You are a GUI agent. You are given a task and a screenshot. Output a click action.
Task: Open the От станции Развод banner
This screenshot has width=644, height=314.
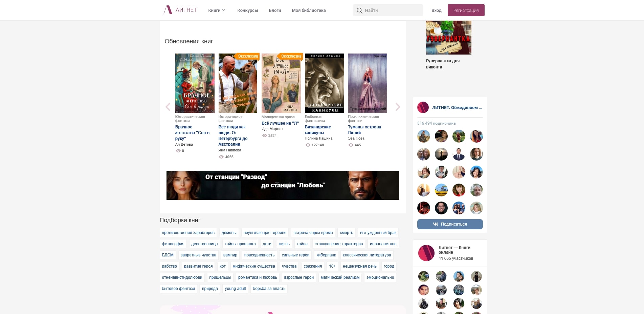coord(283,185)
